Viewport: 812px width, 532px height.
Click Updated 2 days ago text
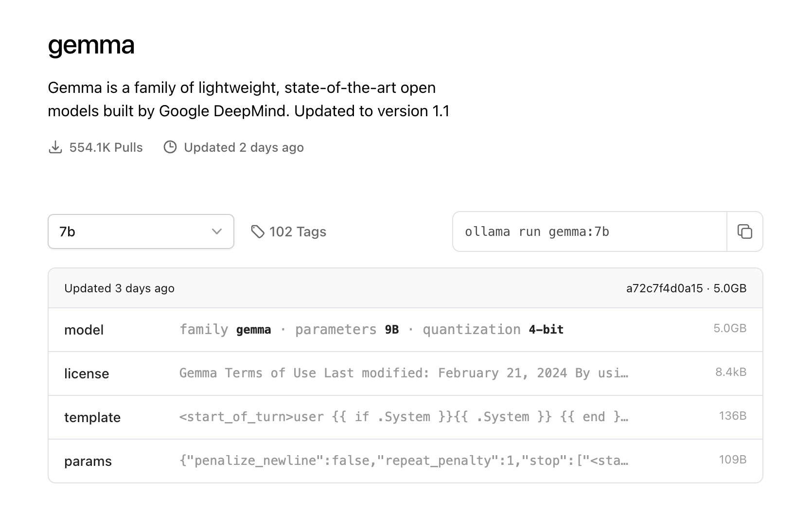click(x=244, y=147)
